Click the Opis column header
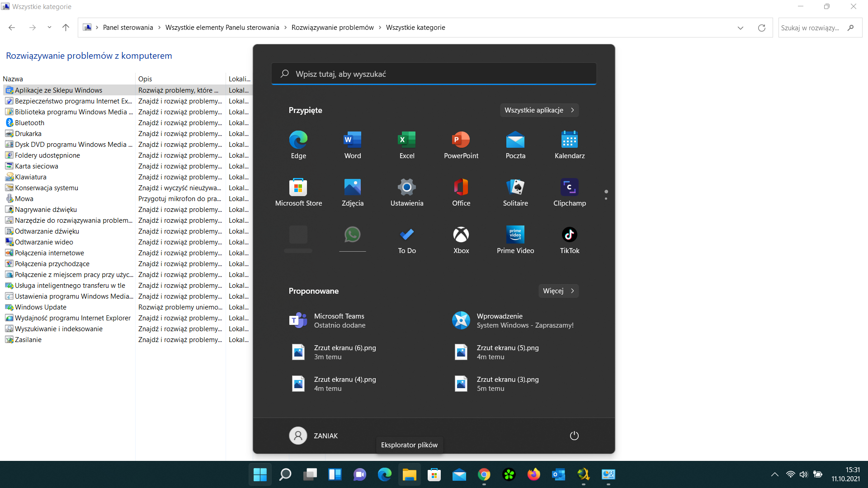 tap(180, 79)
